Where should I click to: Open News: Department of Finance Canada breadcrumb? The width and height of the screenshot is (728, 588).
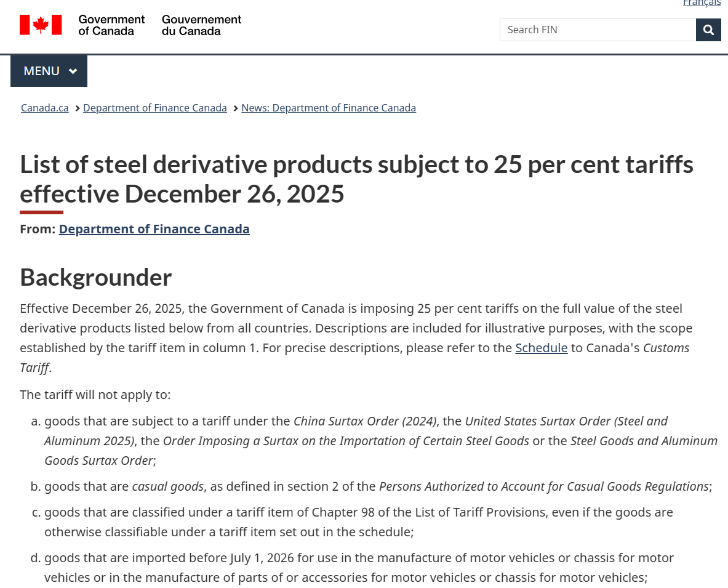(x=329, y=108)
